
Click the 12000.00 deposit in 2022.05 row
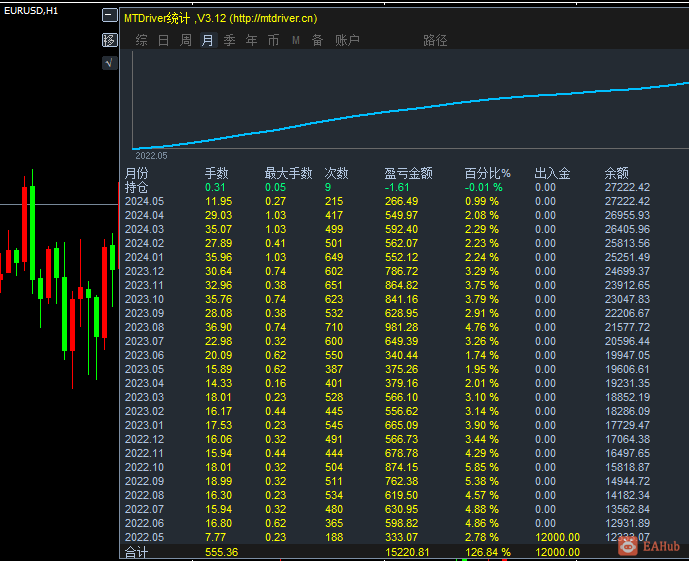click(558, 538)
